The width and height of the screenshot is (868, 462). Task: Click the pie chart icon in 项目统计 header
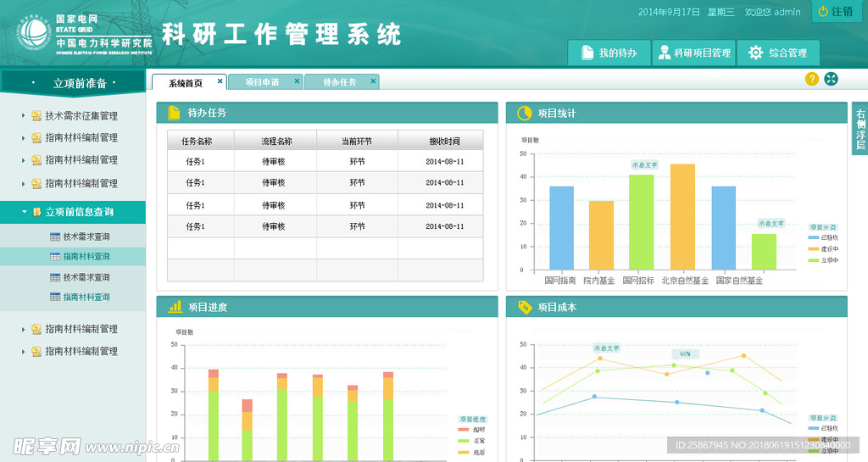click(524, 113)
